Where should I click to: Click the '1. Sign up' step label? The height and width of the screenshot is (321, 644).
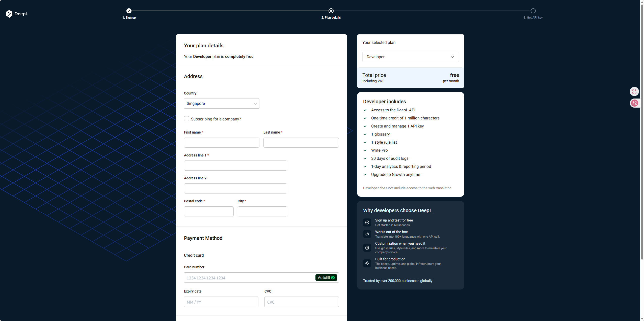(129, 18)
